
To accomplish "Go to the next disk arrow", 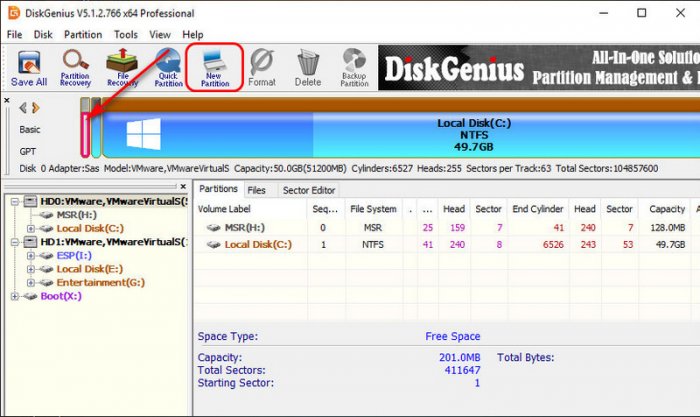I will [36, 108].
